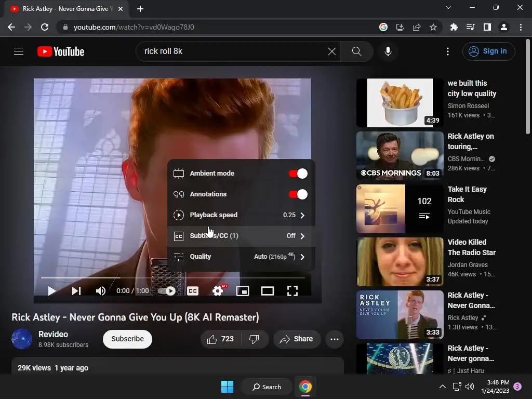The image size is (532, 399).
Task: Show hidden system tray icons
Action: tap(443, 387)
